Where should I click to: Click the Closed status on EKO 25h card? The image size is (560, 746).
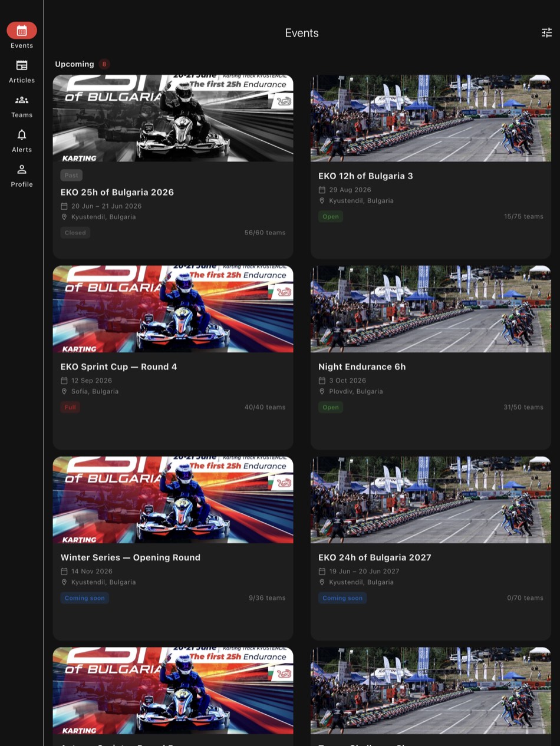coord(75,233)
